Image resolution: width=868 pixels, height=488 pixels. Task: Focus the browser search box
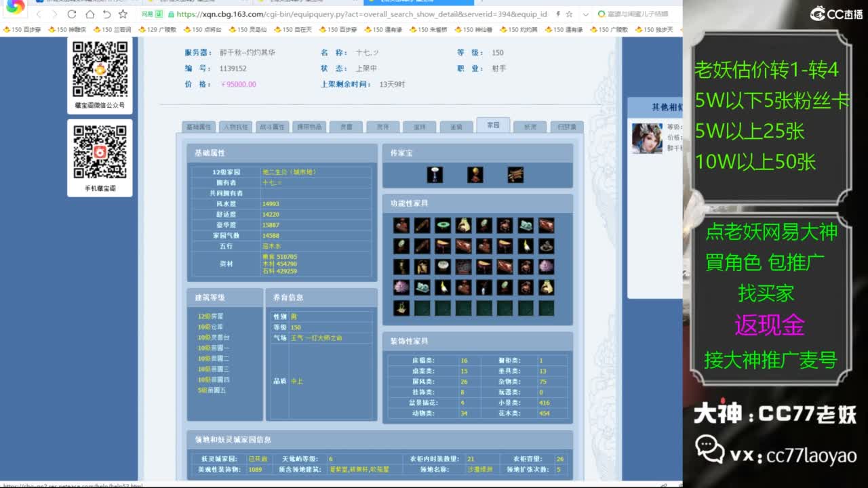tap(637, 14)
